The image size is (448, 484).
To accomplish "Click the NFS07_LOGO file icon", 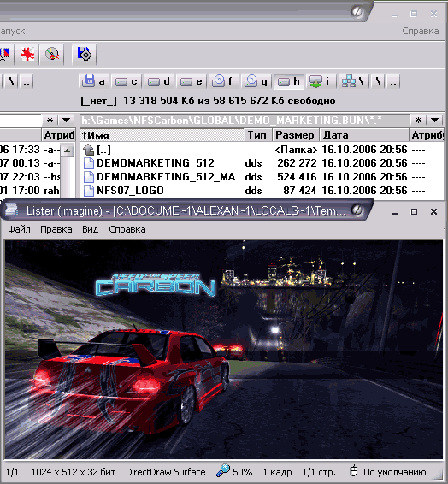I will [89, 191].
